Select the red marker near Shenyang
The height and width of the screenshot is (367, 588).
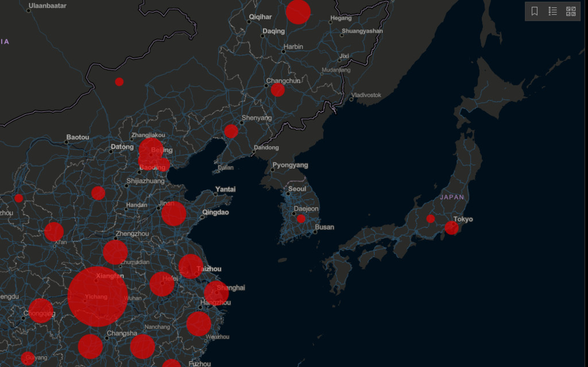pos(231,132)
